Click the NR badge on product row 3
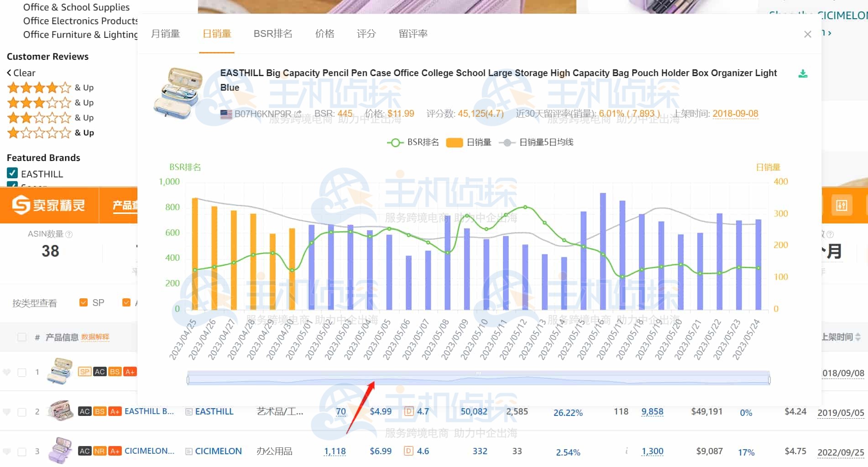 pos(99,451)
